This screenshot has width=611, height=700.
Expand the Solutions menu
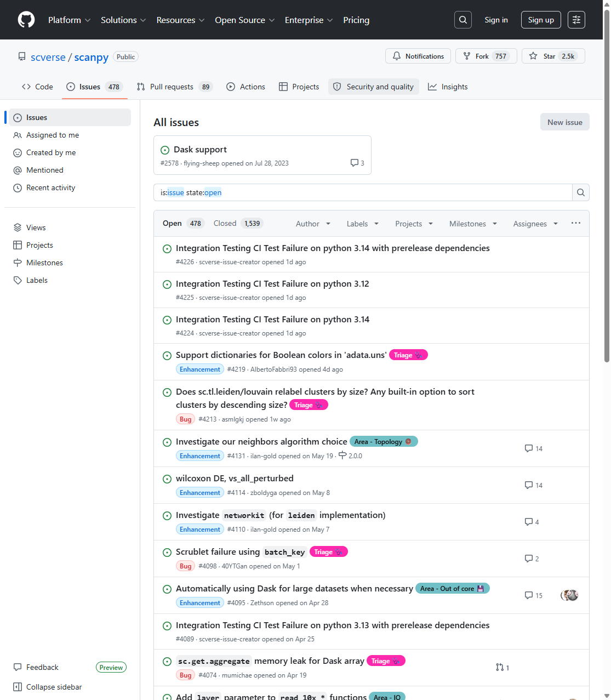tap(123, 20)
